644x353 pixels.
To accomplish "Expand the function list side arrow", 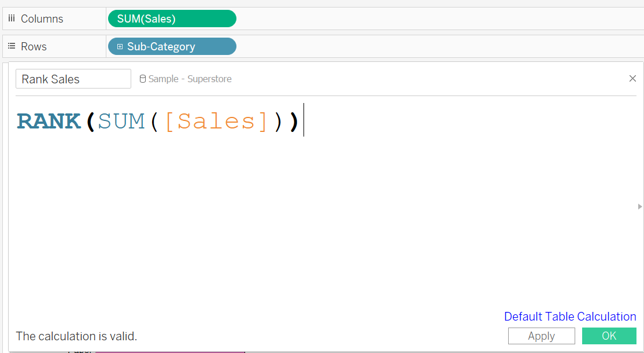I will click(639, 207).
